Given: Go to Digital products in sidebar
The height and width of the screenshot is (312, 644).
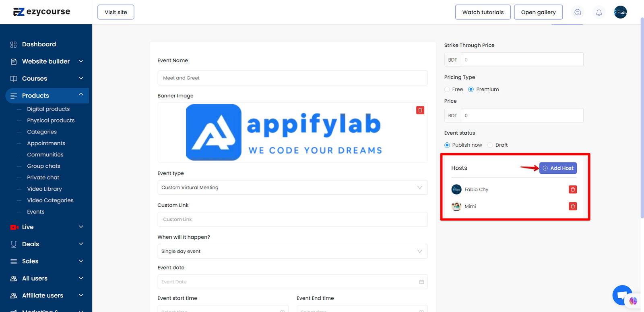Looking at the screenshot, I should 48,109.
